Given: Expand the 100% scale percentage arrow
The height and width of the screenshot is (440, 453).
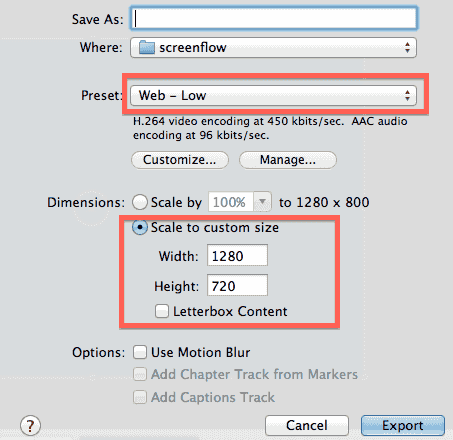Looking at the screenshot, I should tap(263, 202).
